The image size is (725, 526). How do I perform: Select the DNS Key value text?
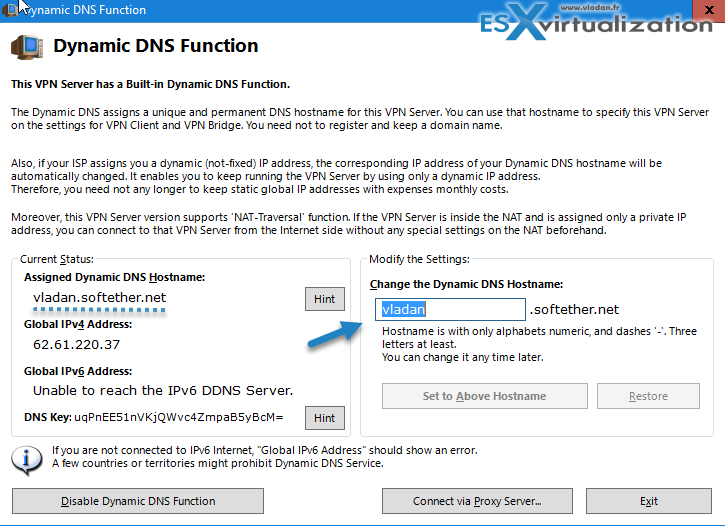pos(178,417)
